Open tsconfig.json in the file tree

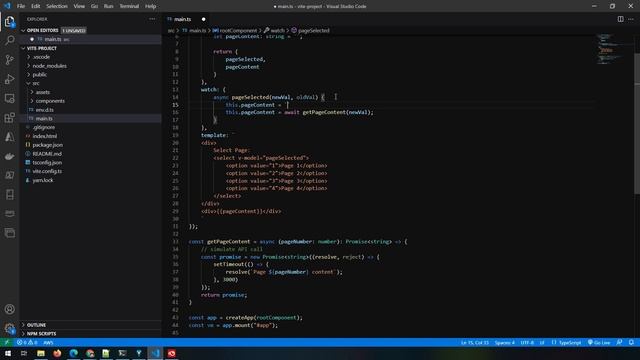[x=47, y=162]
